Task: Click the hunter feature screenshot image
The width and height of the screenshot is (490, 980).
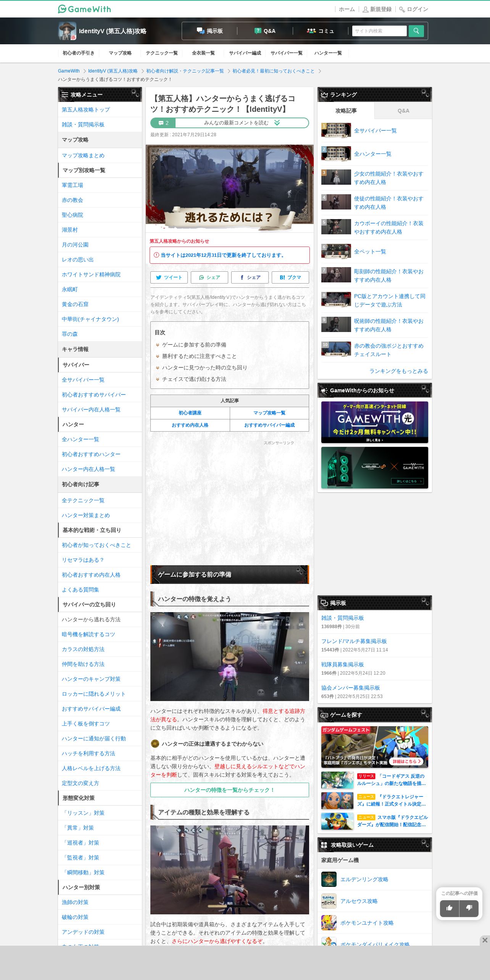Action: (x=230, y=657)
